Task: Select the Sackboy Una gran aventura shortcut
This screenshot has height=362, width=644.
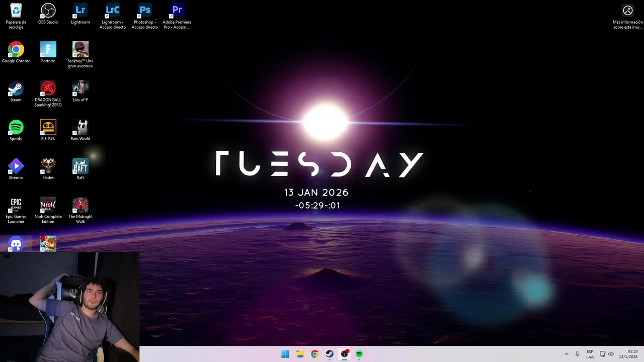Action: [x=80, y=55]
